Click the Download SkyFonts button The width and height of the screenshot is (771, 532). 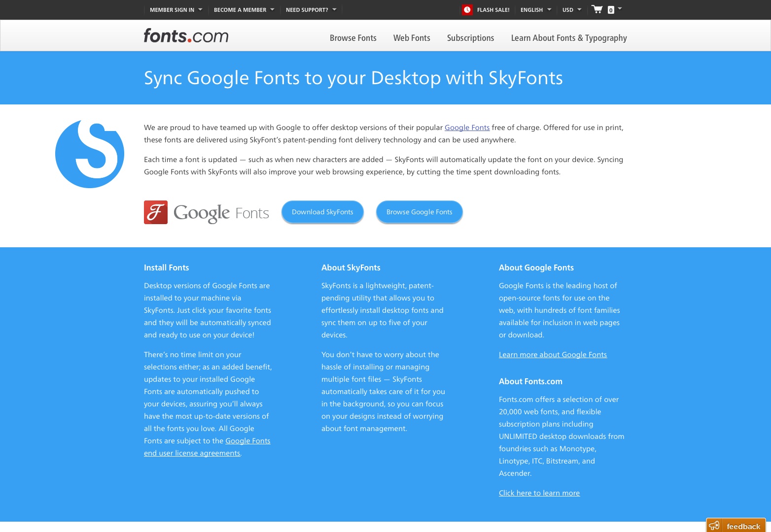(322, 212)
